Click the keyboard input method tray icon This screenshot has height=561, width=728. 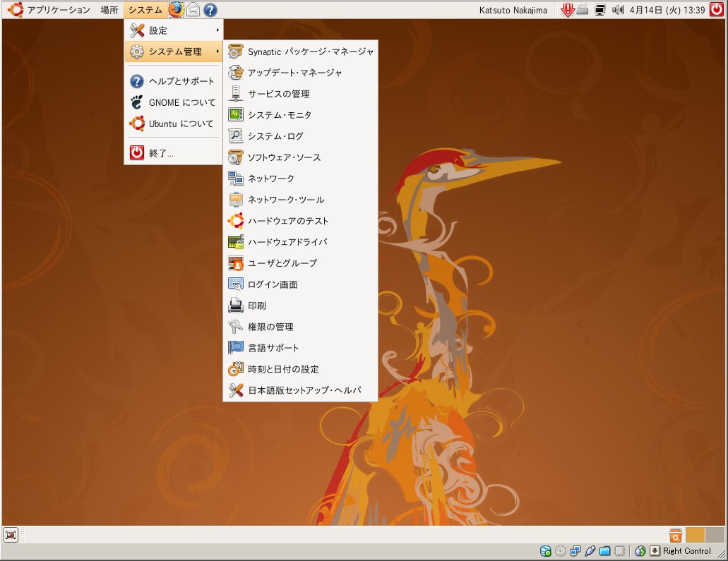[583, 10]
